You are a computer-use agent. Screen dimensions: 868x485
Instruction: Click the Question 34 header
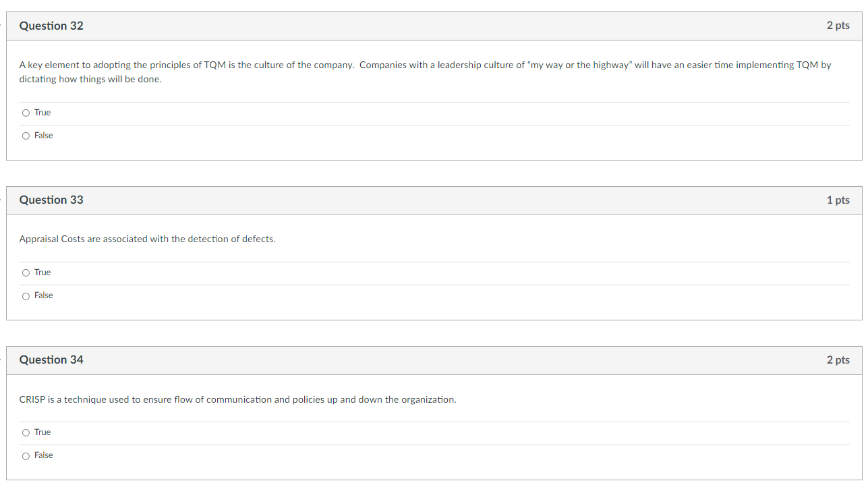(x=51, y=360)
